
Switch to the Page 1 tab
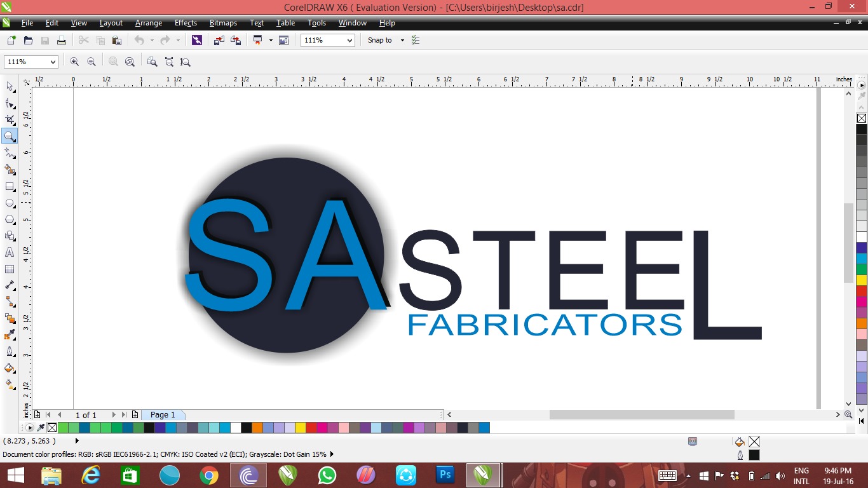pos(163,415)
